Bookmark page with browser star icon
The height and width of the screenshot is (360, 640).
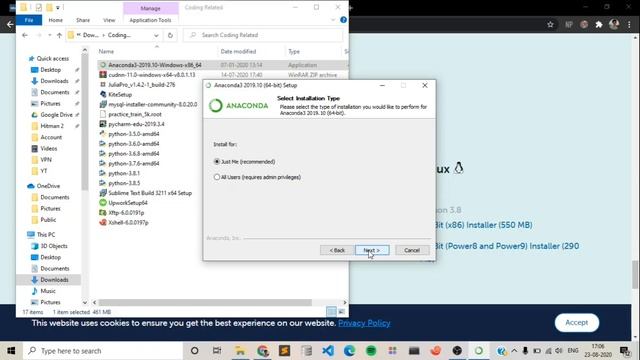pyautogui.click(x=550, y=24)
